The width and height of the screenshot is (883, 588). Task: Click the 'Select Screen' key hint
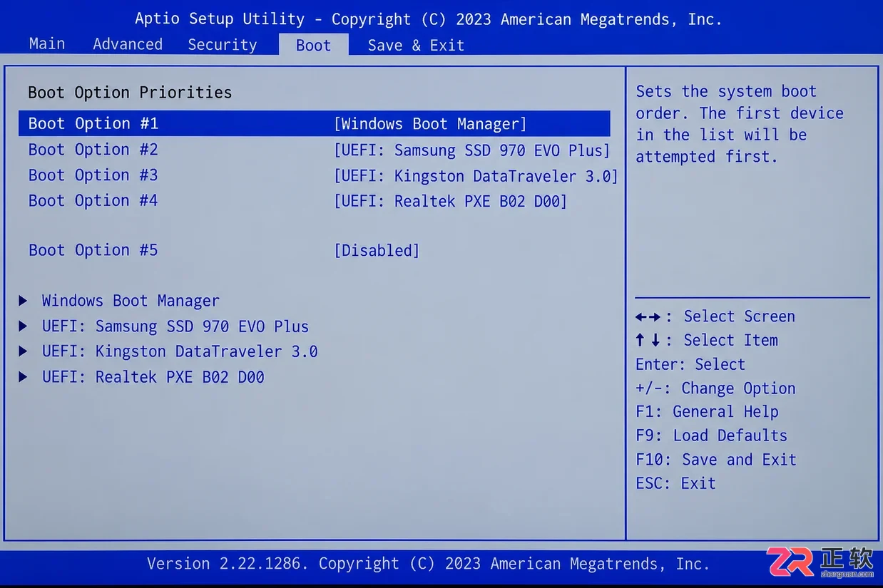click(715, 316)
